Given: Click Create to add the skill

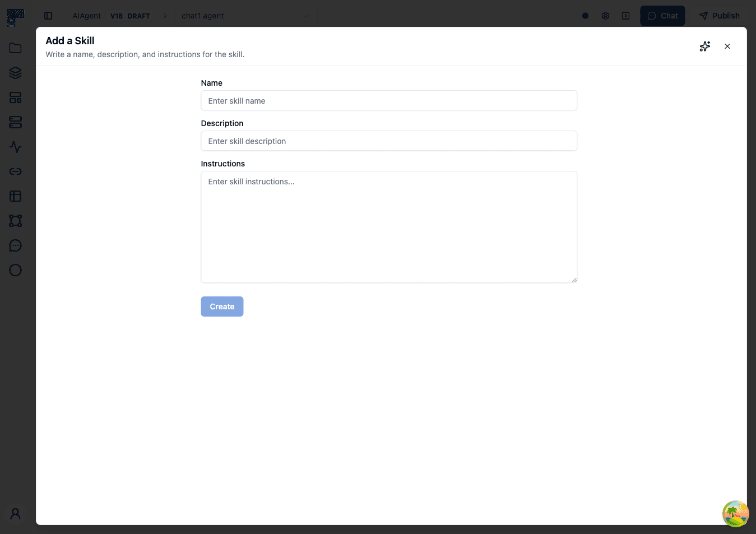Looking at the screenshot, I should pyautogui.click(x=222, y=307).
